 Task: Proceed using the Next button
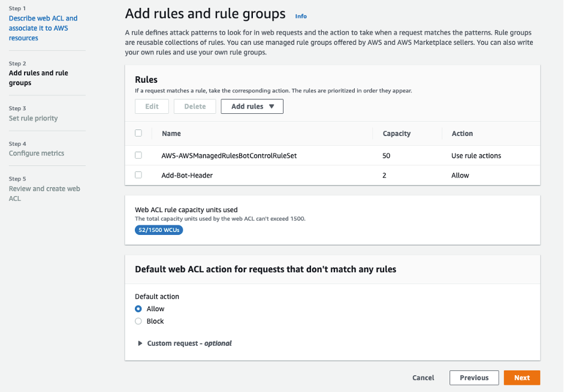[x=521, y=378]
